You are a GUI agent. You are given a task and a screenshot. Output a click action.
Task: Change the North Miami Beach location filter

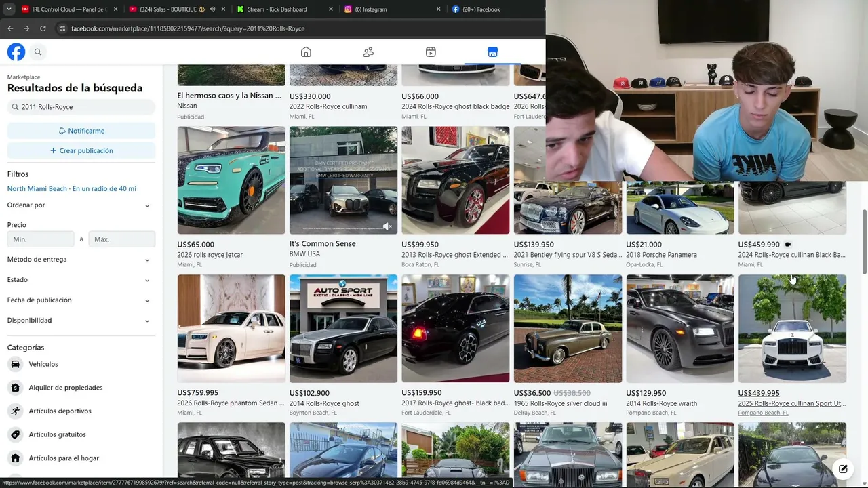(x=72, y=188)
